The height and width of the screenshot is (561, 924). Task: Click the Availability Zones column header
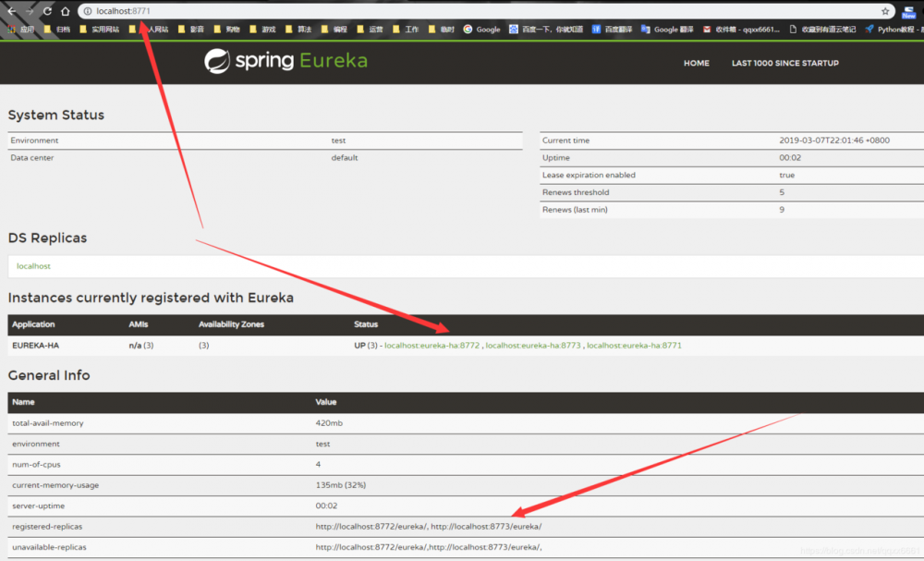[x=231, y=324]
